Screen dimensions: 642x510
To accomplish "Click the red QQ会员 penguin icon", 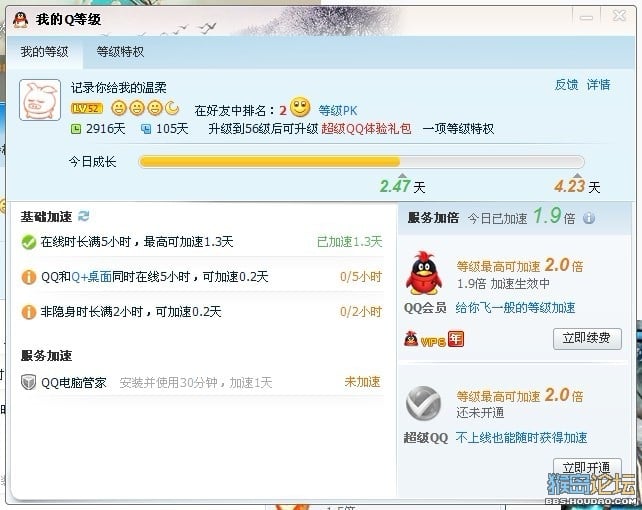I will click(423, 273).
